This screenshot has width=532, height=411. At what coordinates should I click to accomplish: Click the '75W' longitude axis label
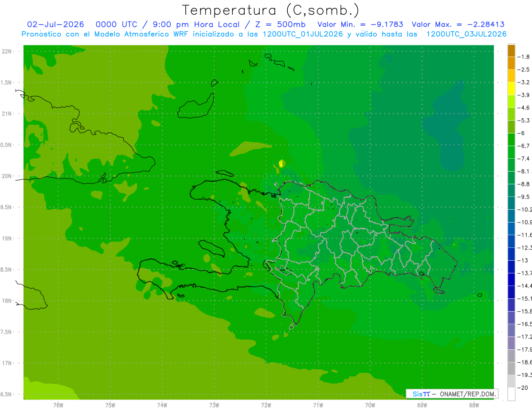(x=110, y=405)
